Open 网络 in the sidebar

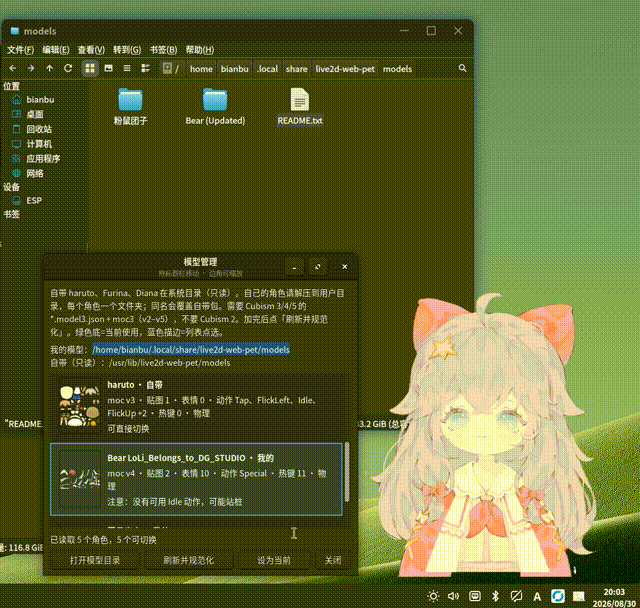coord(35,173)
